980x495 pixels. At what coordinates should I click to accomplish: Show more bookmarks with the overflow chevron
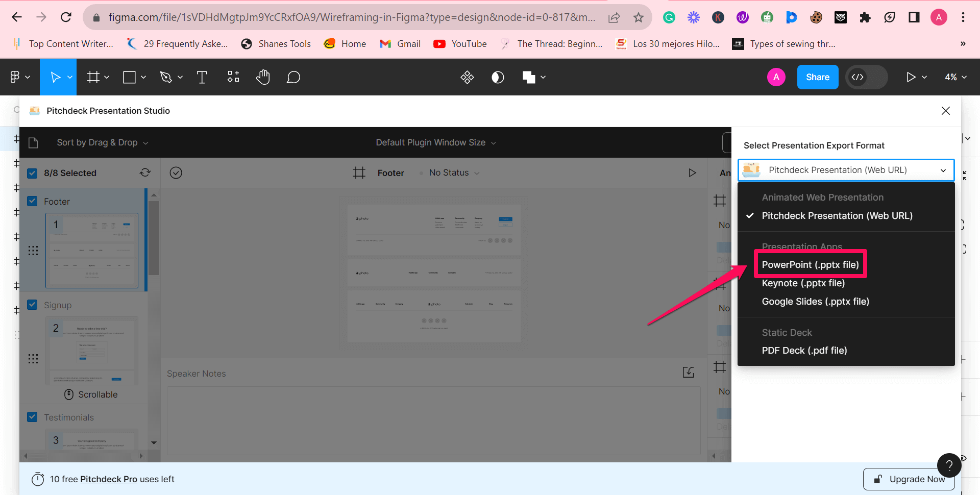click(963, 44)
